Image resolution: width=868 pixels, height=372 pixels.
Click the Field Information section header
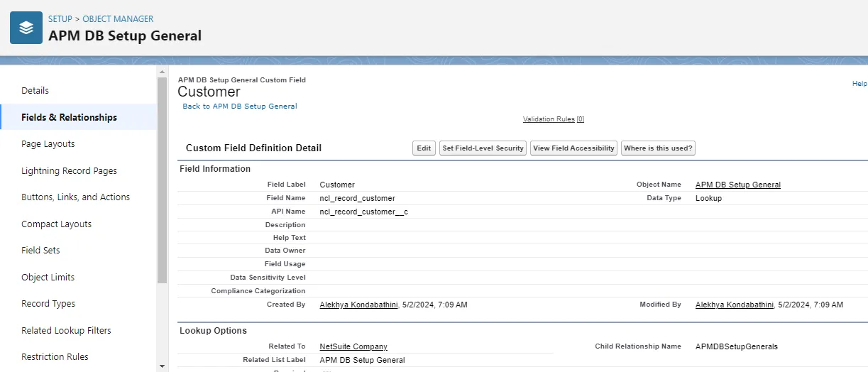[215, 169]
